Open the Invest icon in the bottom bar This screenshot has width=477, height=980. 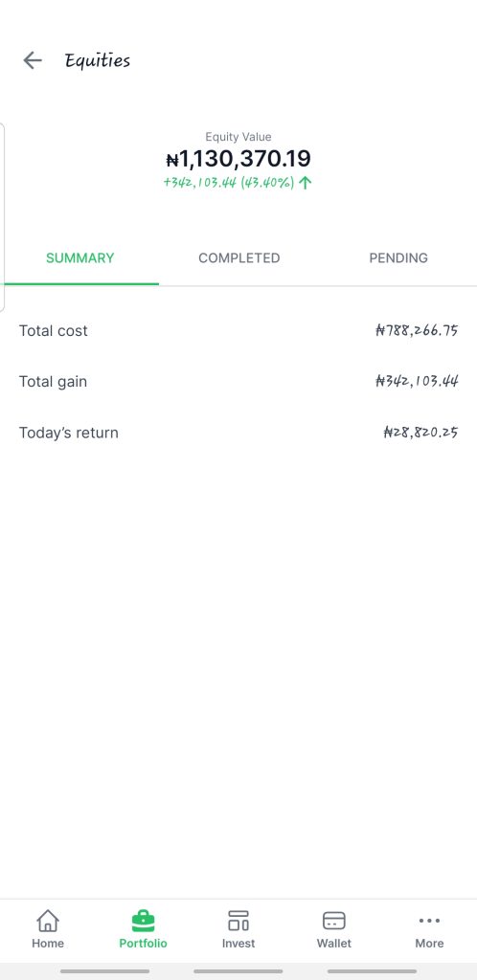click(238, 921)
